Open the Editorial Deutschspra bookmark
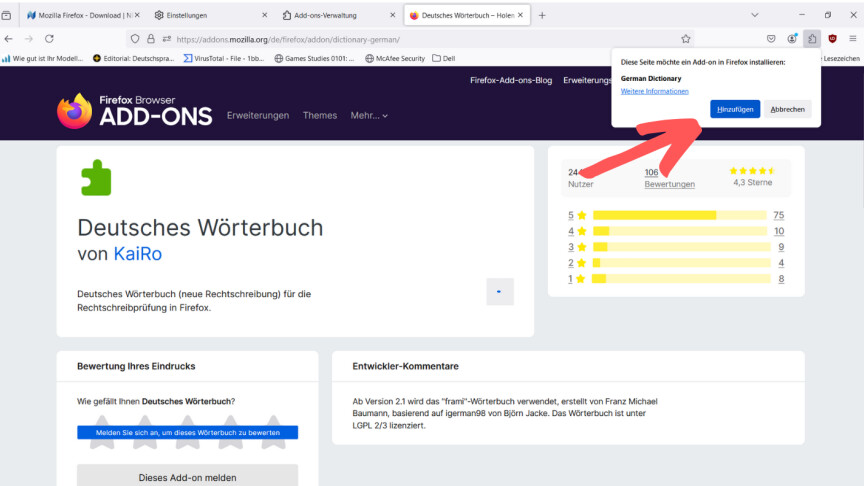 click(x=134, y=58)
